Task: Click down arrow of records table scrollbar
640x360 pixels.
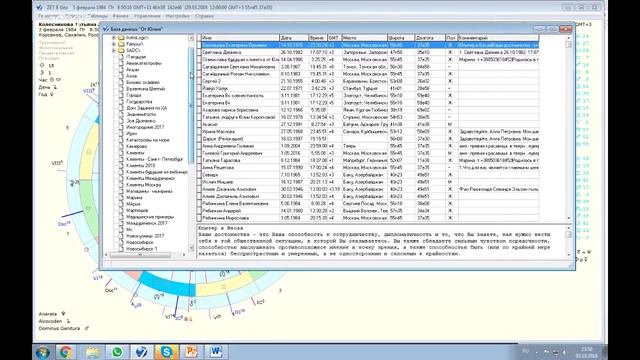Action: [569, 218]
